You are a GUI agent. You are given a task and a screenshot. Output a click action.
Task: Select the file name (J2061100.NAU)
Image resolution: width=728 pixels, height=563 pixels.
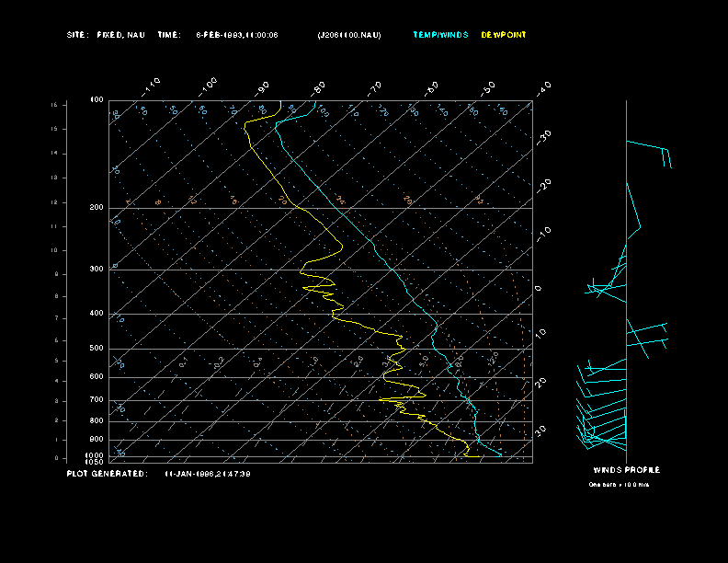pos(349,35)
